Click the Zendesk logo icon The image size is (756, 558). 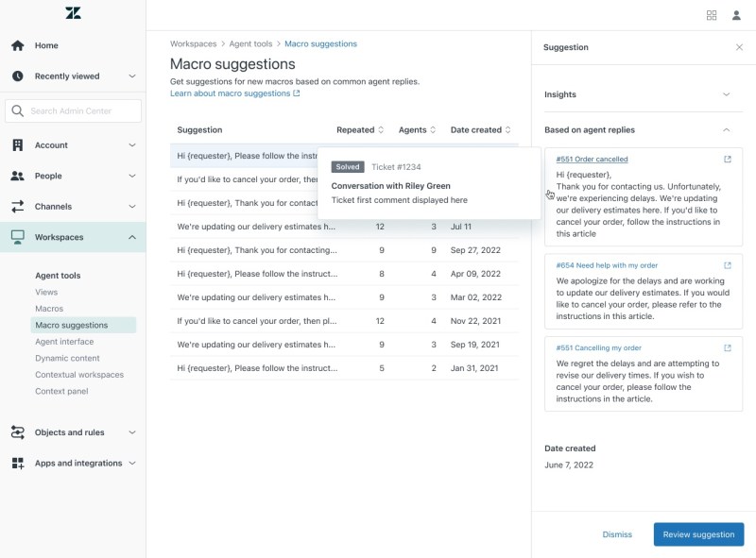[x=73, y=13]
